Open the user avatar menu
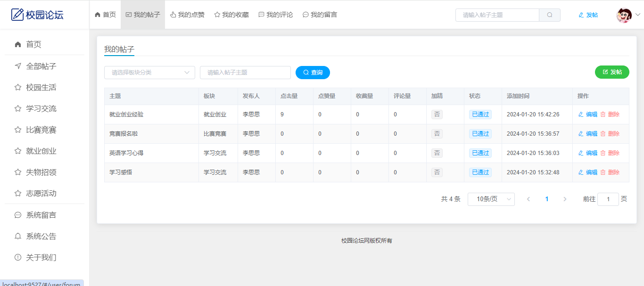This screenshot has width=644, height=286. pos(624,15)
